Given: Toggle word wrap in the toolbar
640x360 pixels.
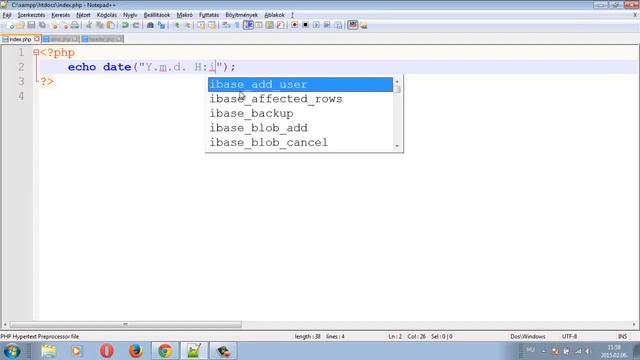Looking at the screenshot, I should tap(226, 25).
